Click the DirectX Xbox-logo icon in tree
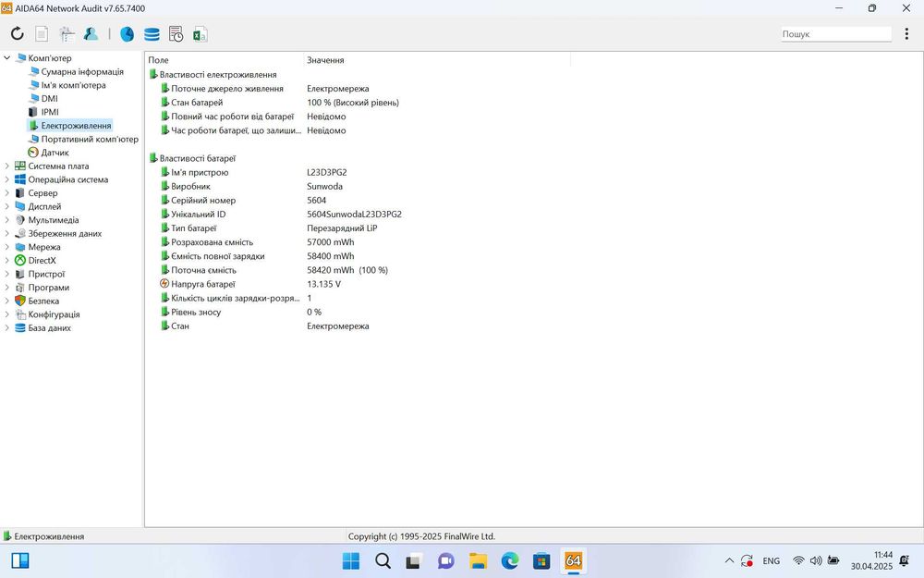This screenshot has height=578, width=924. tap(20, 260)
